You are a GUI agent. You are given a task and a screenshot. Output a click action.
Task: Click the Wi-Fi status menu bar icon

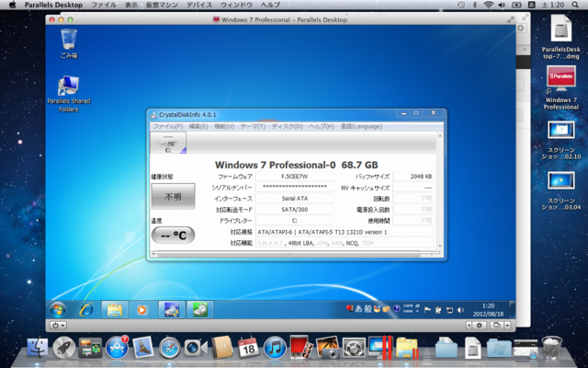point(488,5)
